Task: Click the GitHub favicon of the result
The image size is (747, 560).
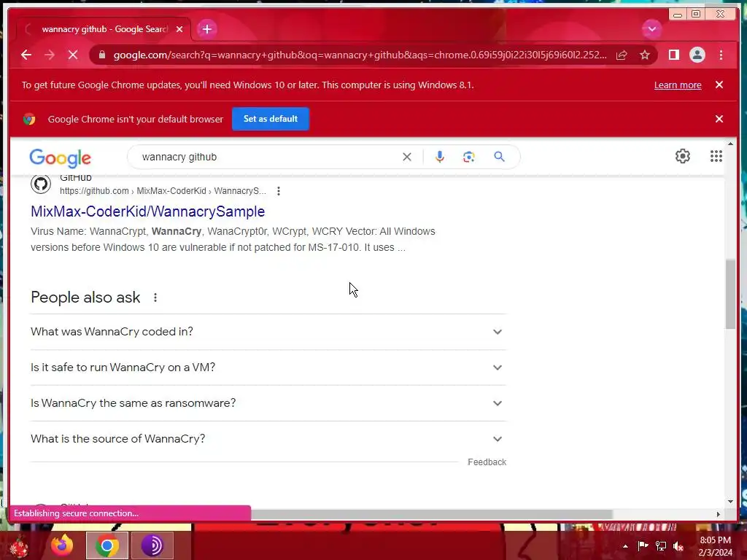Action: pyautogui.click(x=41, y=184)
